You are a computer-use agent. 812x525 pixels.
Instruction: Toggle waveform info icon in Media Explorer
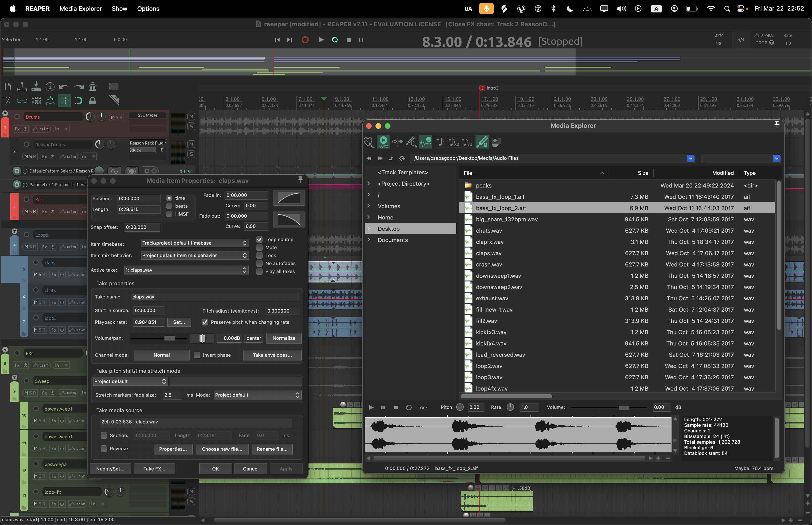point(426,141)
